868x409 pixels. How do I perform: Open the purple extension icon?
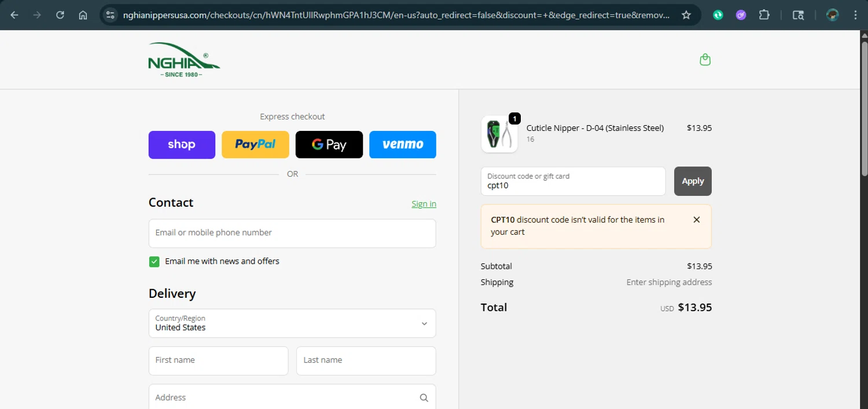tap(741, 15)
